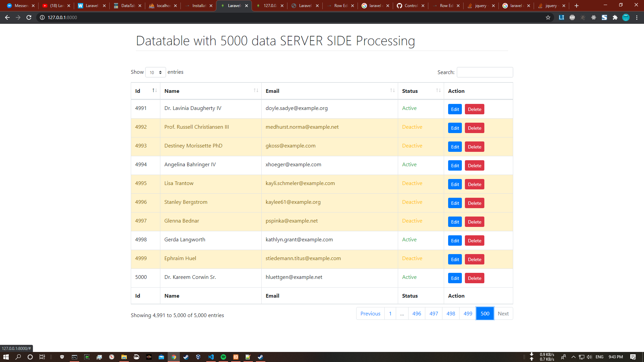644x362 pixels.
Task: Bookmark this page with the star icon
Action: pyautogui.click(x=548, y=17)
